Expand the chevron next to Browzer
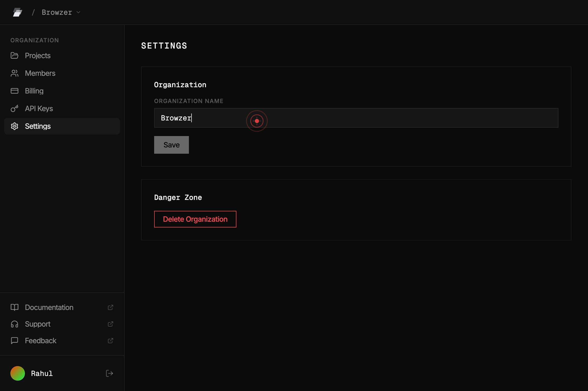 pos(78,12)
